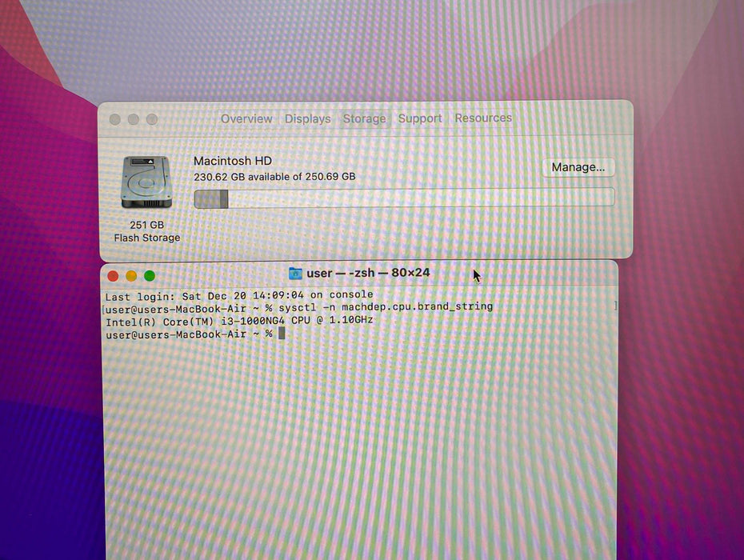Click the Macintosh HD drive icon
Viewport: 744px width, 560px height.
tap(146, 182)
